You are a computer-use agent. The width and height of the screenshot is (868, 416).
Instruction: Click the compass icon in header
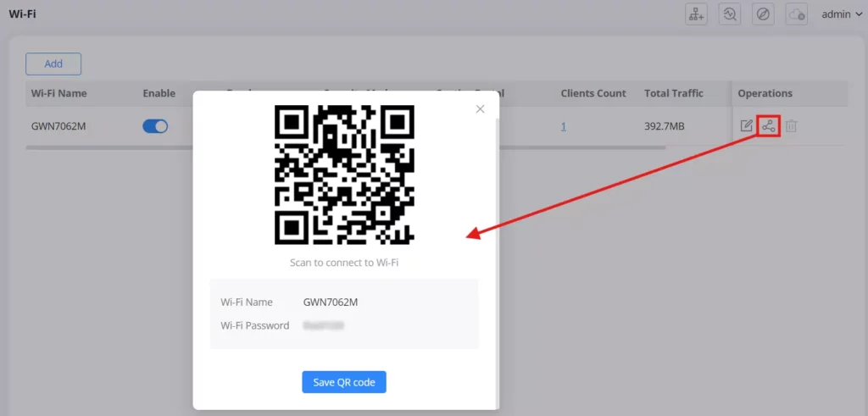coord(763,15)
